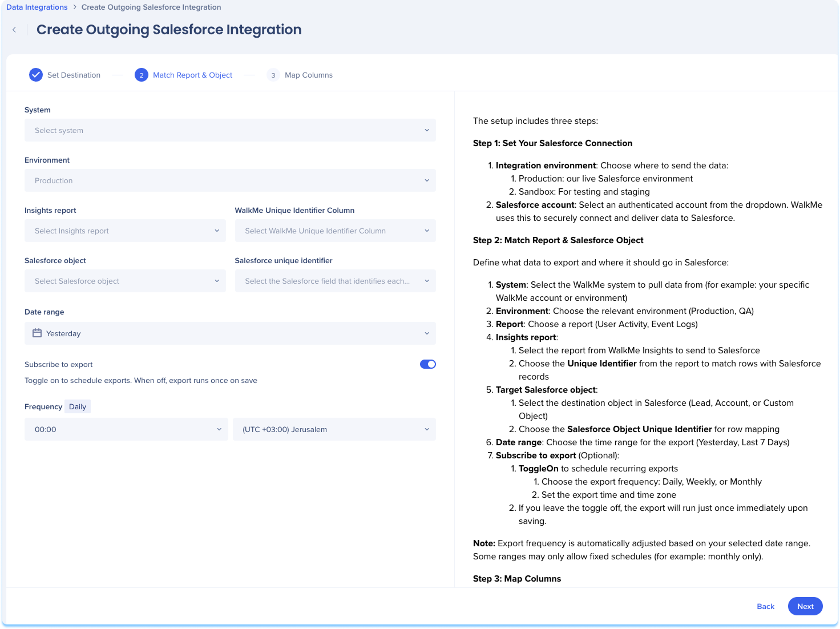840x629 pixels.
Task: Click the Frequency label
Action: click(x=43, y=406)
